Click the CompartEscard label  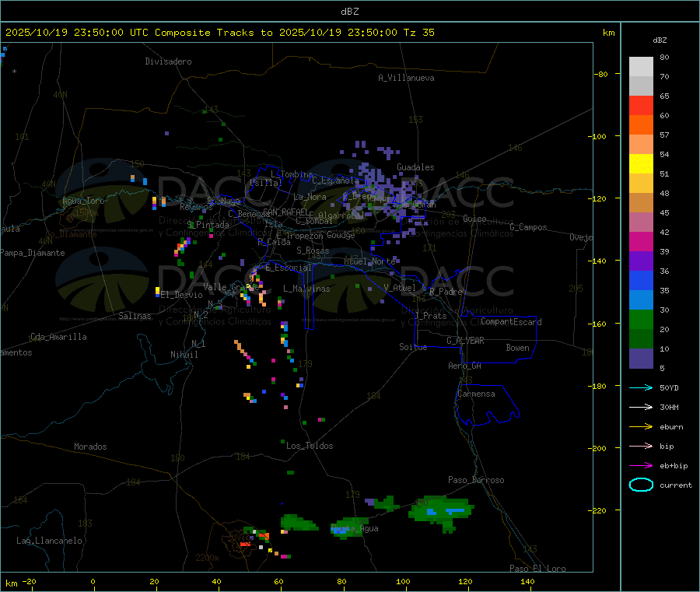click(511, 322)
